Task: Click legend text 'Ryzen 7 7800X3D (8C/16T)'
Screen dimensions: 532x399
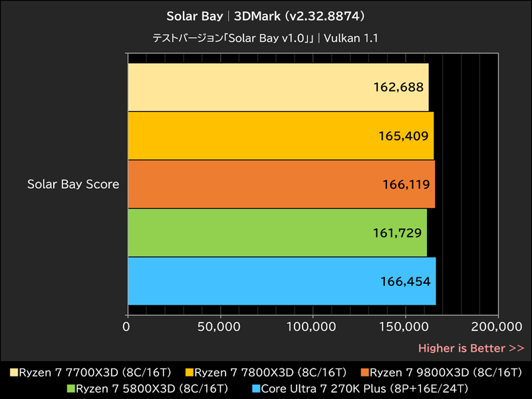Action: point(271,372)
